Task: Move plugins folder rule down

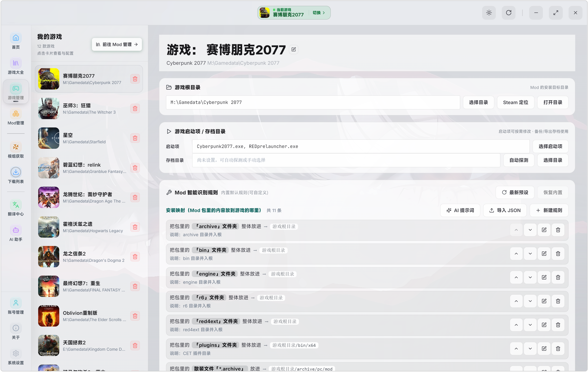Action: (x=530, y=349)
